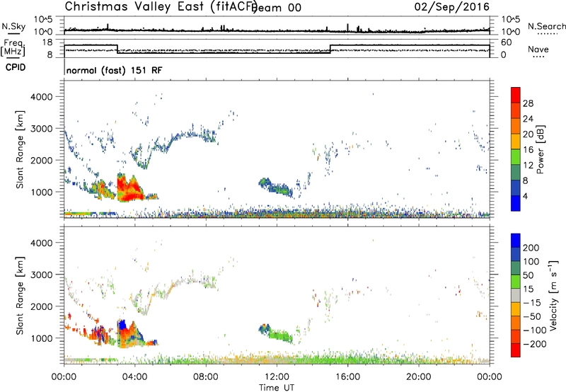
Task: Click the blue bottom of the Power color bar
Action: coord(516,203)
